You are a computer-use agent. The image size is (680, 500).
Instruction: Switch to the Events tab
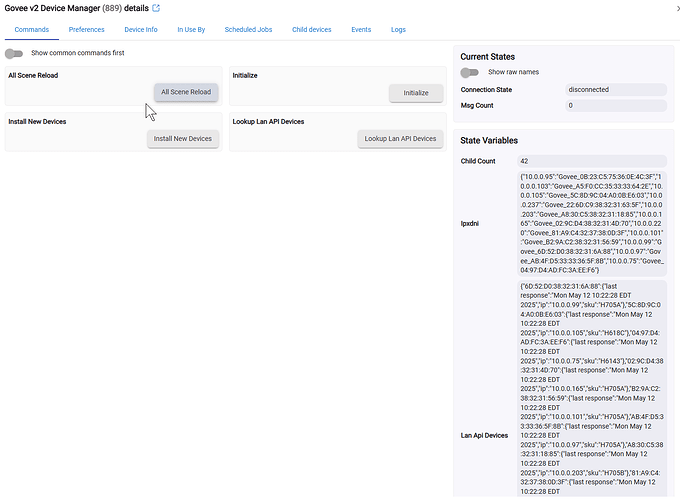click(361, 30)
